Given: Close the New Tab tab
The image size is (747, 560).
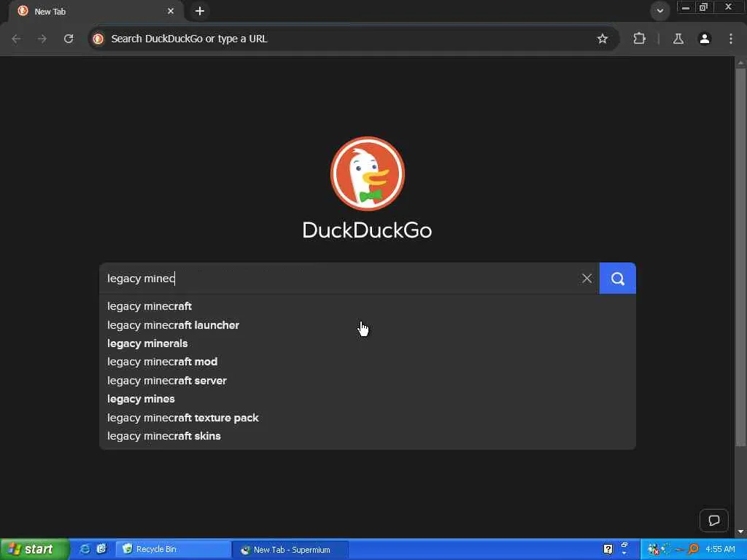Looking at the screenshot, I should tap(171, 11).
